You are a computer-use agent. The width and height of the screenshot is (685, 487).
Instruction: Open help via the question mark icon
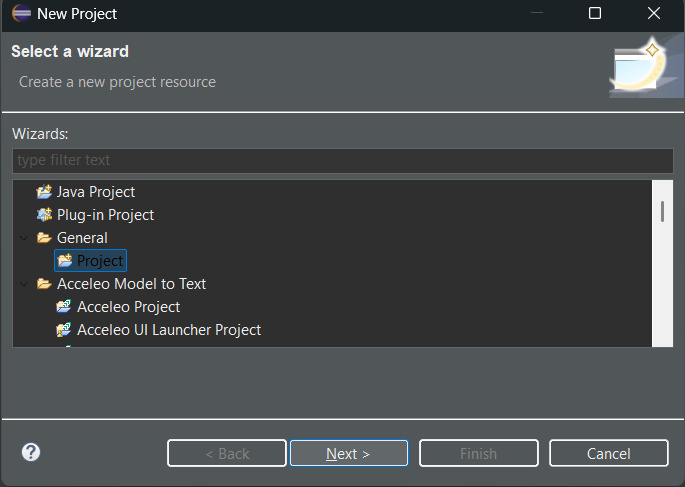[x=31, y=452]
